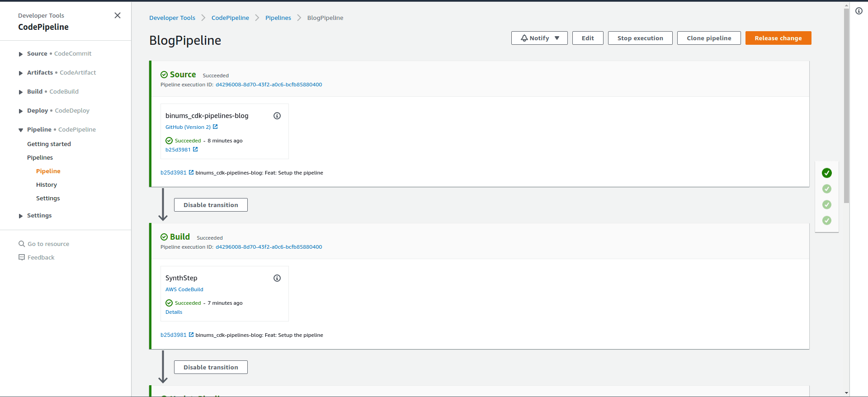868x397 pixels.
Task: Click Stop execution button
Action: [x=640, y=38]
